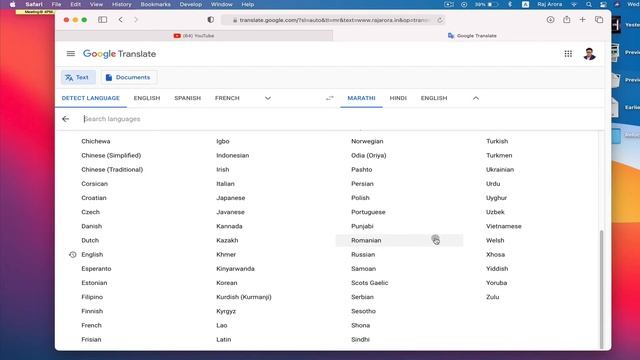Open a new Safari tab
The height and width of the screenshot is (360, 640).
pos(582,20)
